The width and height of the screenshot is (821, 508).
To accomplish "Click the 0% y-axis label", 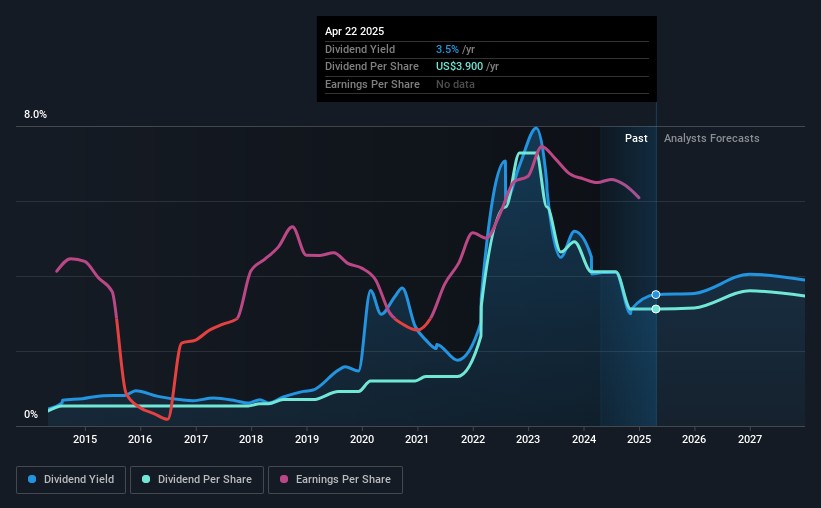I will (31, 414).
